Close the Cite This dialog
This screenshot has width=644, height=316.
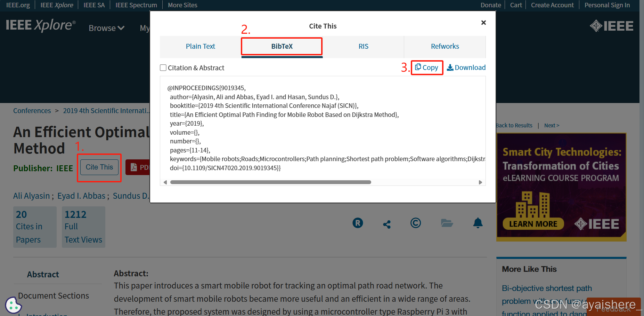click(x=483, y=23)
